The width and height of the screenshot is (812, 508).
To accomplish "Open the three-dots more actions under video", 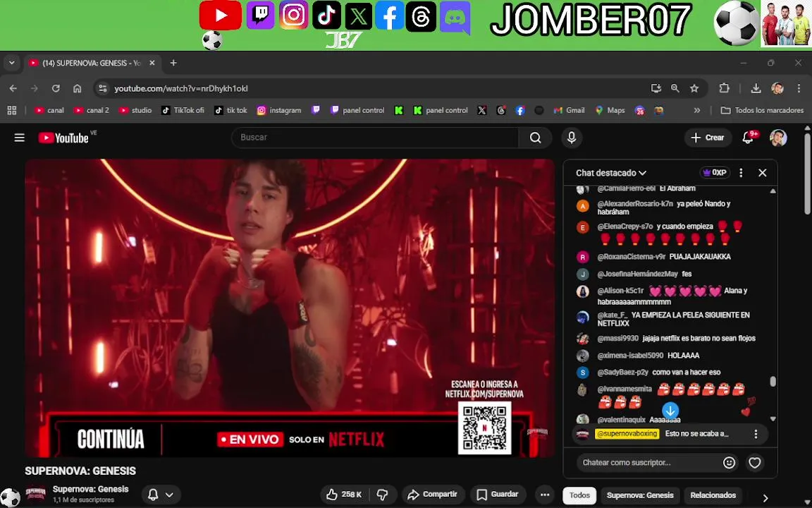I will [545, 495].
